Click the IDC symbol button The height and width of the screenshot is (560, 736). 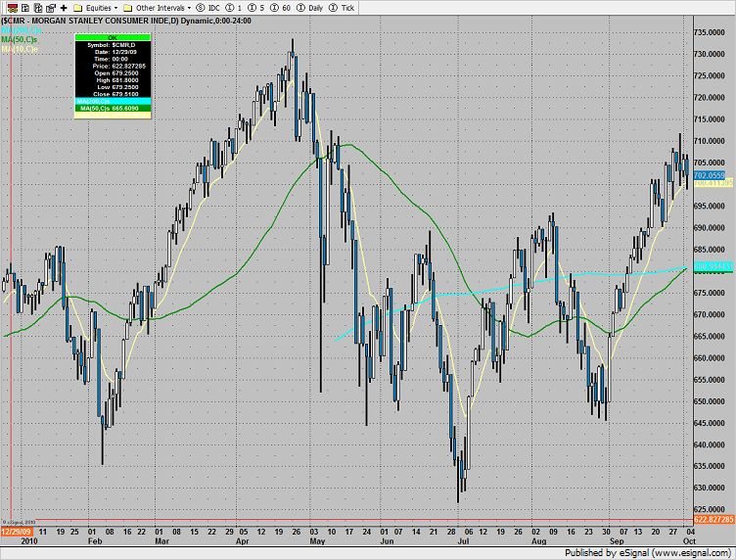207,8
